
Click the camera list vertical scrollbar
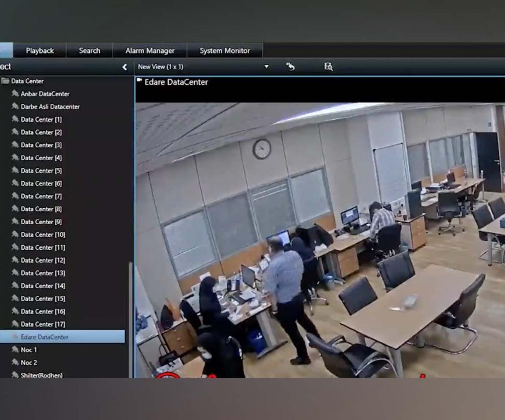(x=130, y=318)
